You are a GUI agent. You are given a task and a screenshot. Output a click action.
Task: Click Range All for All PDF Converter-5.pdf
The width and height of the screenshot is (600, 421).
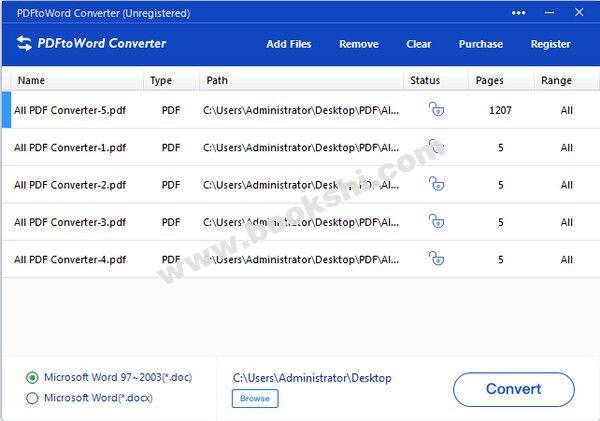click(567, 110)
